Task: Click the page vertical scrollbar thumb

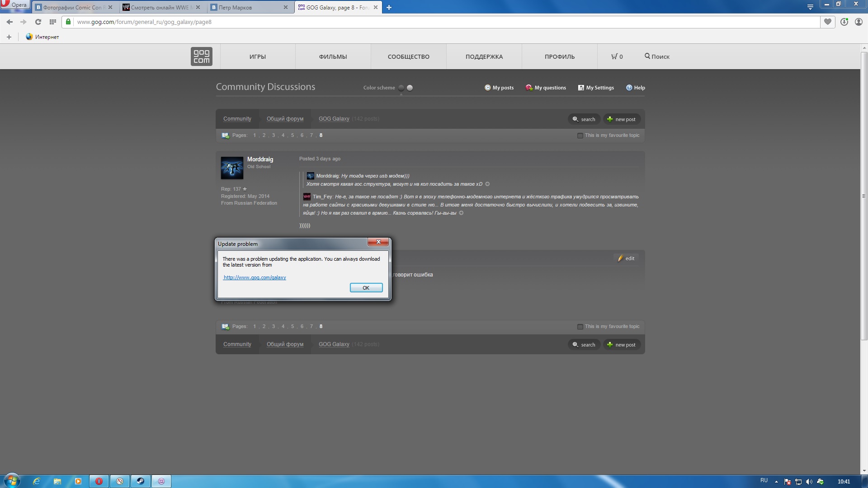Action: coord(864,196)
